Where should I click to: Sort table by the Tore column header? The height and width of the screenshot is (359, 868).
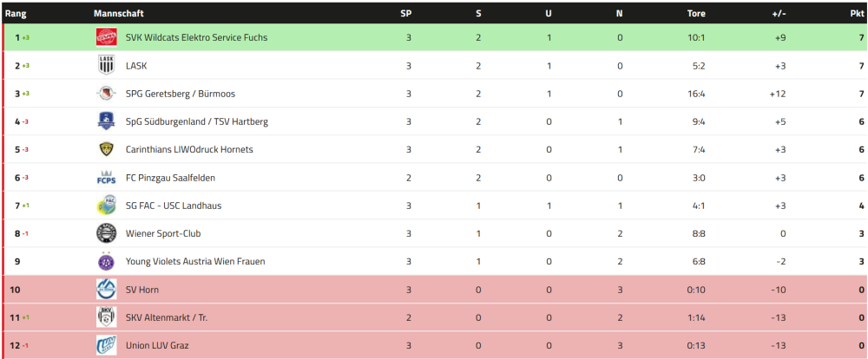point(696,14)
